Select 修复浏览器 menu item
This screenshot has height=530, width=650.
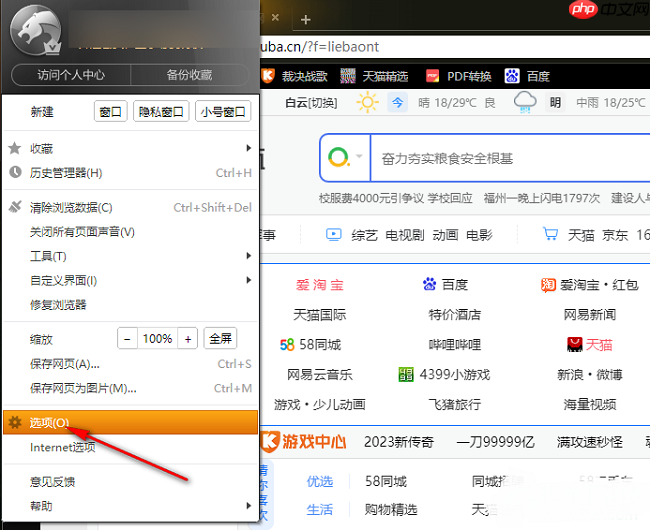130,305
